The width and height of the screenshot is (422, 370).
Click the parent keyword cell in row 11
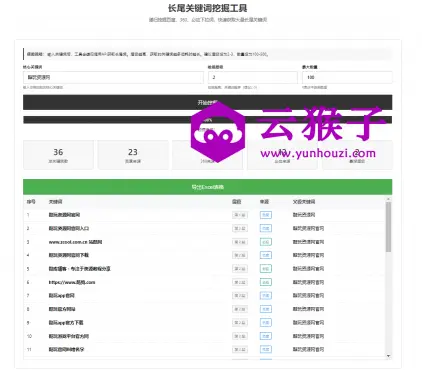tap(308, 350)
